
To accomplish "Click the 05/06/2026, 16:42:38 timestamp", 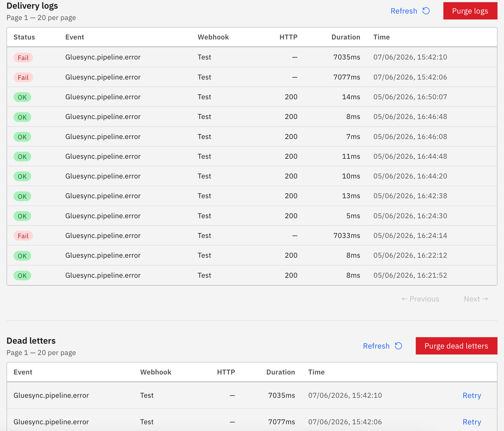I will point(410,196).
